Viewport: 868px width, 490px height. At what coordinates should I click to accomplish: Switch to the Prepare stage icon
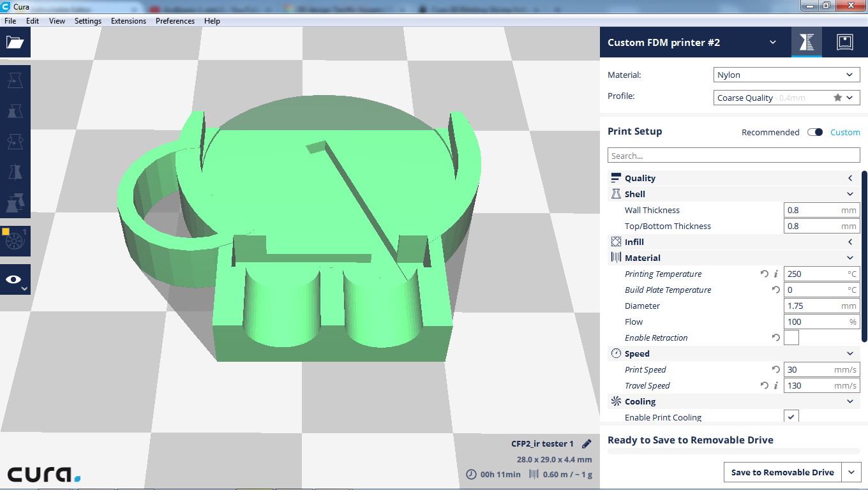click(x=807, y=42)
